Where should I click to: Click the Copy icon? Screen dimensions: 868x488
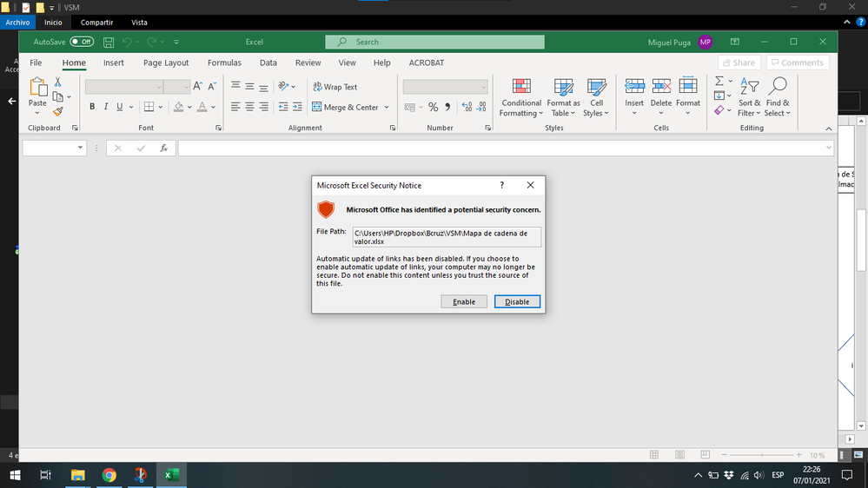(x=57, y=97)
